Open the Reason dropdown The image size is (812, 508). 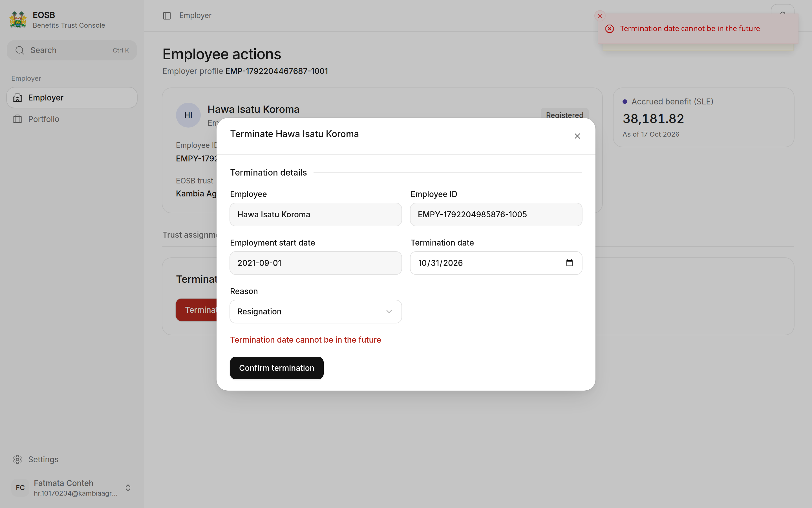pos(316,312)
